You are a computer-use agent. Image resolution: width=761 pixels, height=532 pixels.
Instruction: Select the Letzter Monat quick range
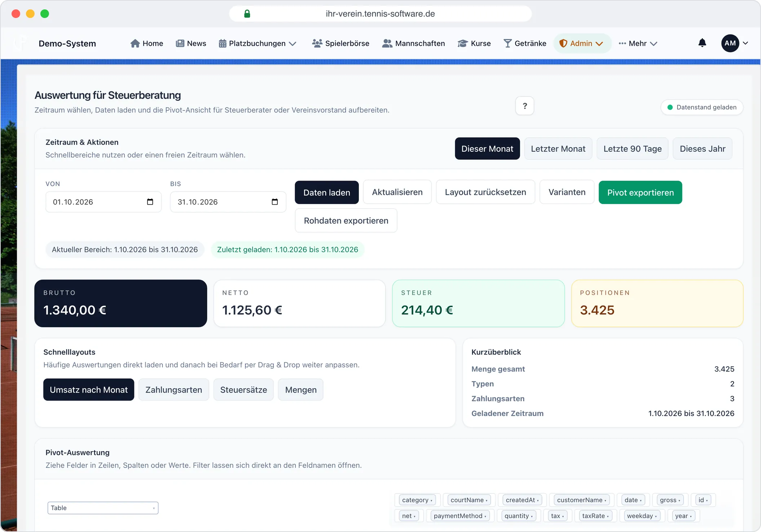(x=558, y=148)
